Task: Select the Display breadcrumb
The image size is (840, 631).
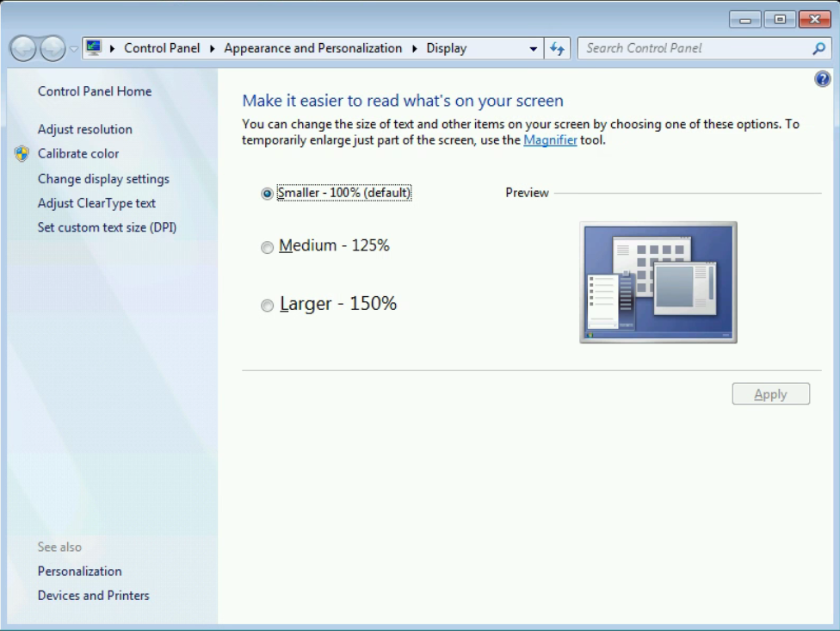Action: (x=446, y=48)
